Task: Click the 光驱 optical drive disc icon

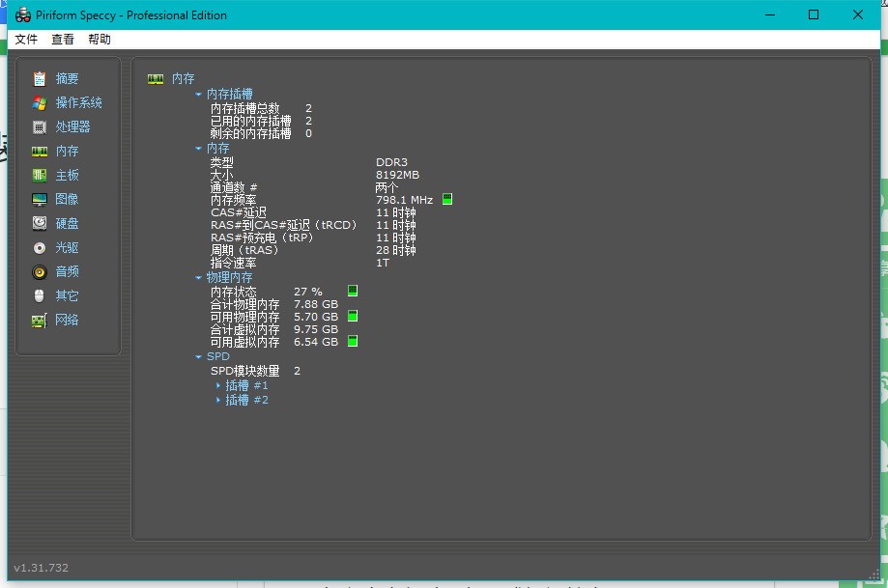Action: [39, 248]
